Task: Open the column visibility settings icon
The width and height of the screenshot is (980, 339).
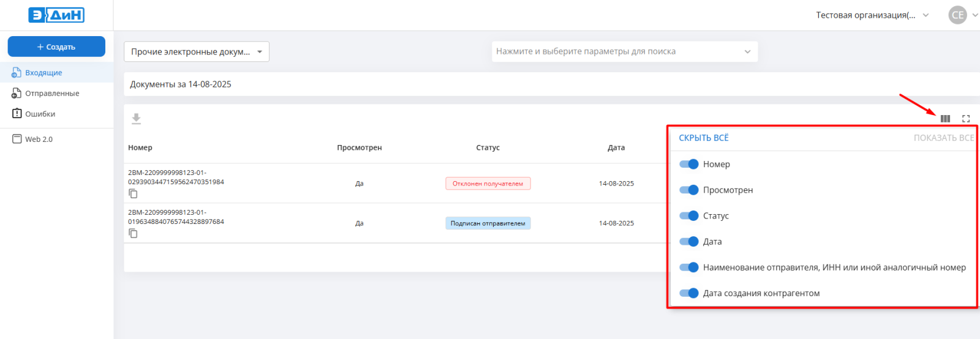Action: (x=945, y=119)
